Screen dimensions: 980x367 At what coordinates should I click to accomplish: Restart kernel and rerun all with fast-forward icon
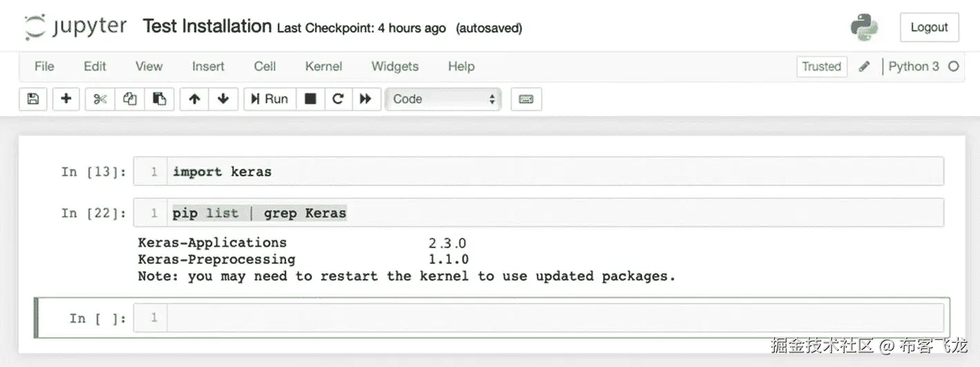pyautogui.click(x=366, y=99)
